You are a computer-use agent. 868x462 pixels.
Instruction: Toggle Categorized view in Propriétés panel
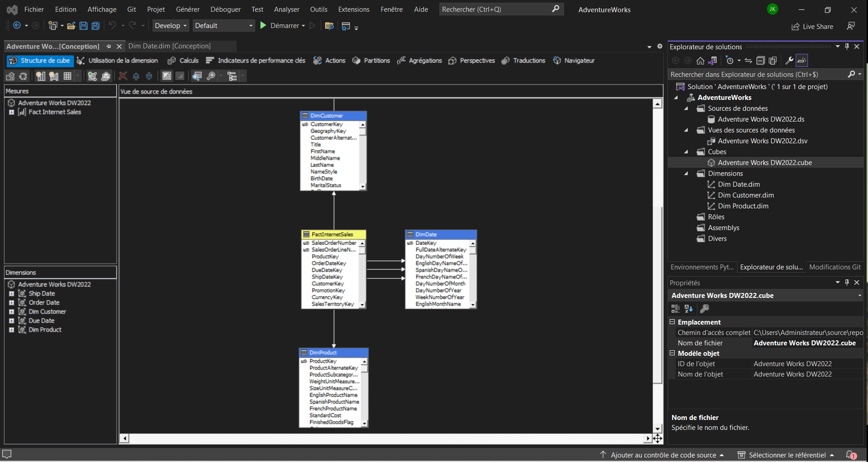676,309
